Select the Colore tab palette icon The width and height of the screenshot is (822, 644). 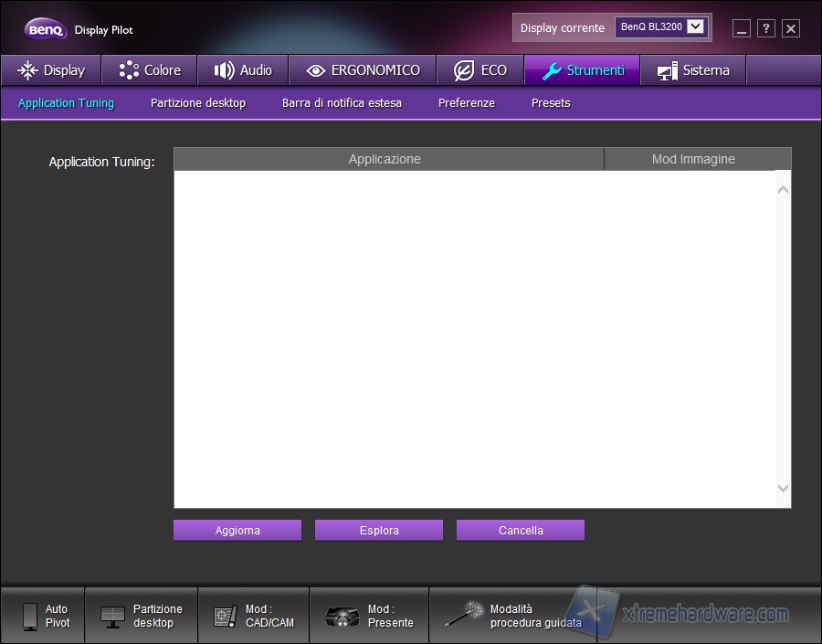click(150, 70)
